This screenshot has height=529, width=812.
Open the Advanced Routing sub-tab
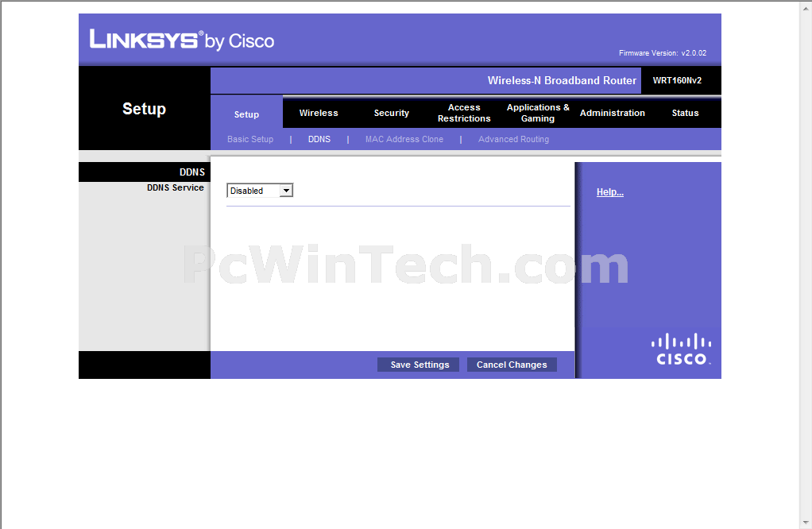(x=513, y=139)
